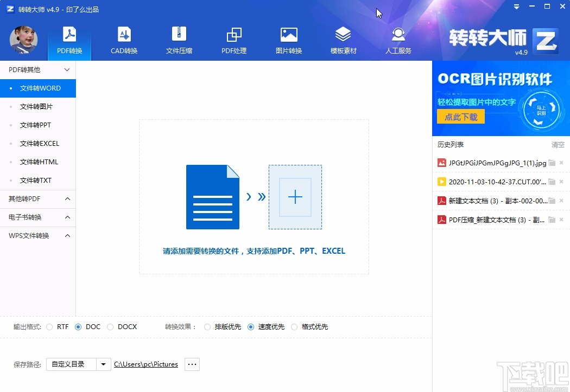The height and width of the screenshot is (392, 570).
Task: Expand the 电子书转换 category
Action: 38,217
